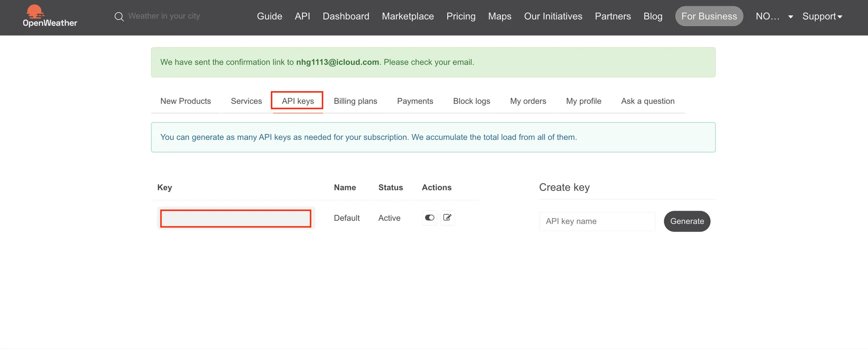Visit the Marketplace page
Viewport: 868px width, 349px height.
point(408,16)
